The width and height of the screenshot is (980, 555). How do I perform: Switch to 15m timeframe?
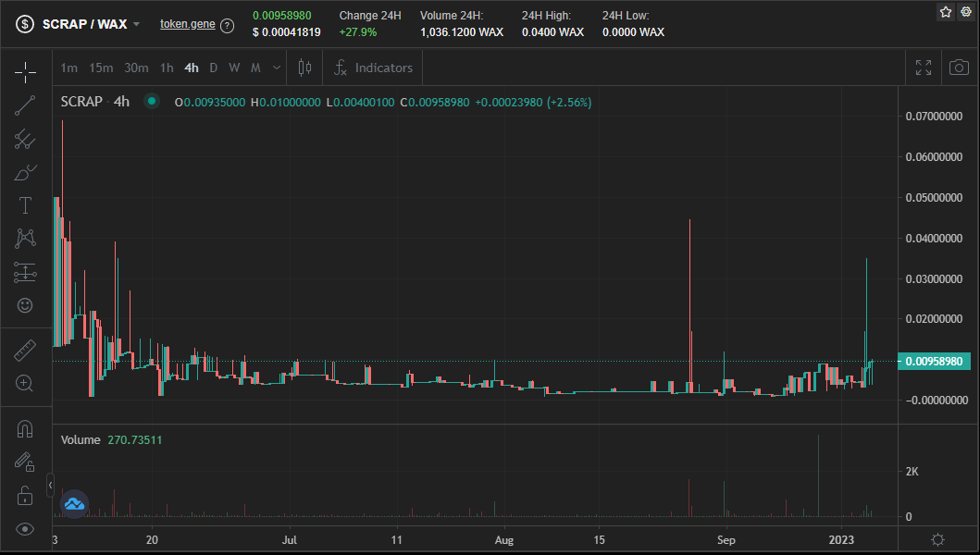click(101, 68)
